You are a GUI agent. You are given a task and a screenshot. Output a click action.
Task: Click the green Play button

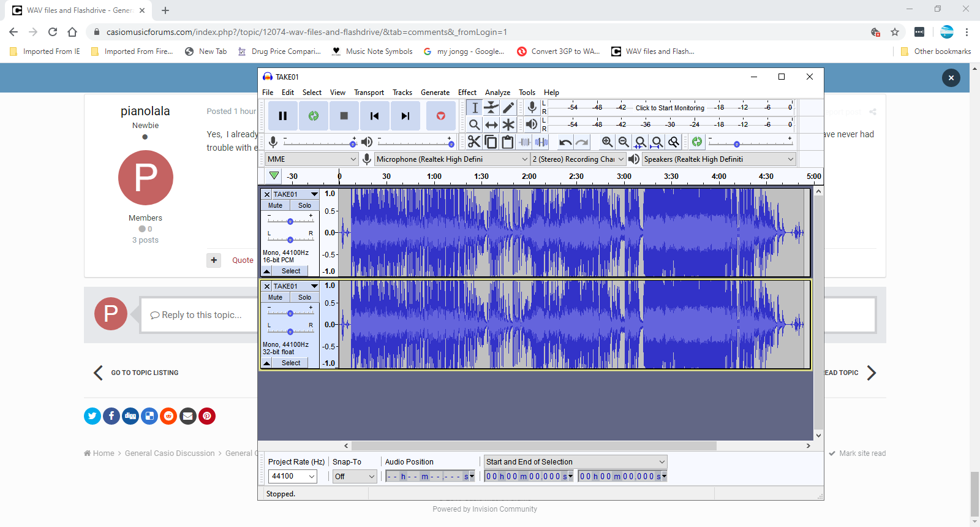click(x=314, y=116)
